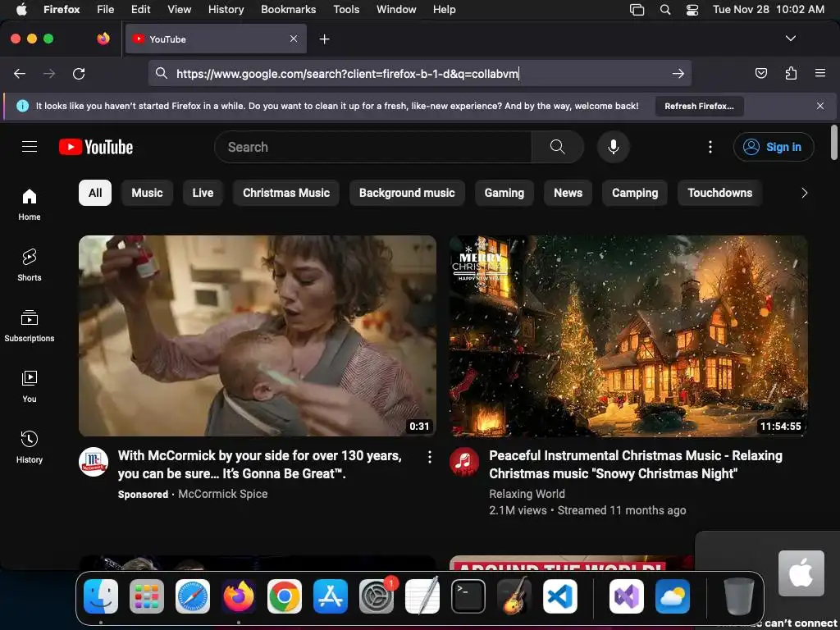Close the YouTube tab

(x=294, y=39)
